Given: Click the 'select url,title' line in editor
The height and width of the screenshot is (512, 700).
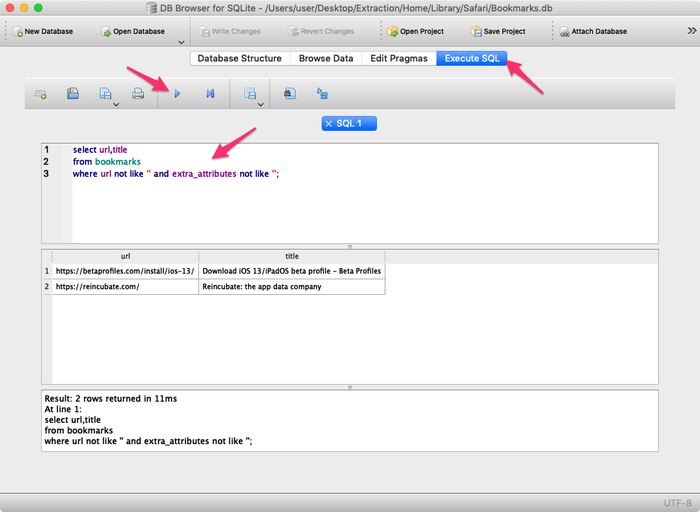Looking at the screenshot, I should (x=100, y=150).
